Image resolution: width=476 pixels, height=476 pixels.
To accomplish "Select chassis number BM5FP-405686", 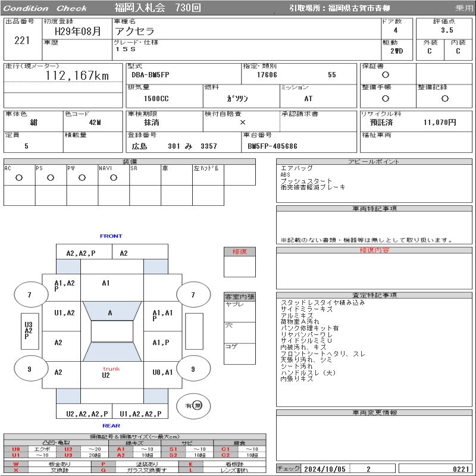I will [273, 146].
